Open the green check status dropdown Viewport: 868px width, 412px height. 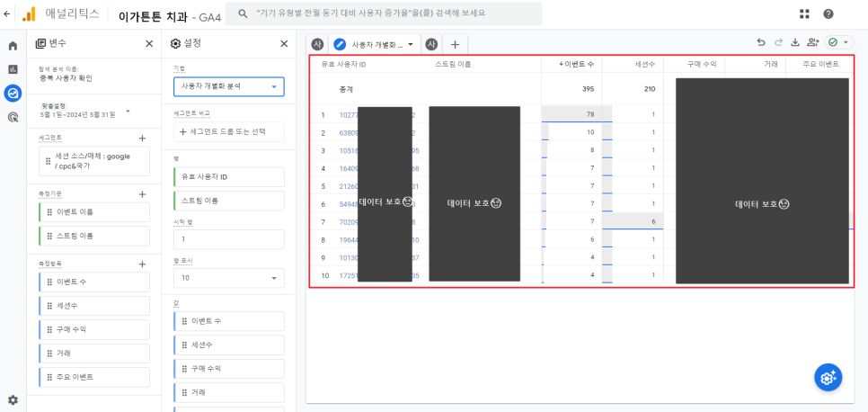coord(838,42)
